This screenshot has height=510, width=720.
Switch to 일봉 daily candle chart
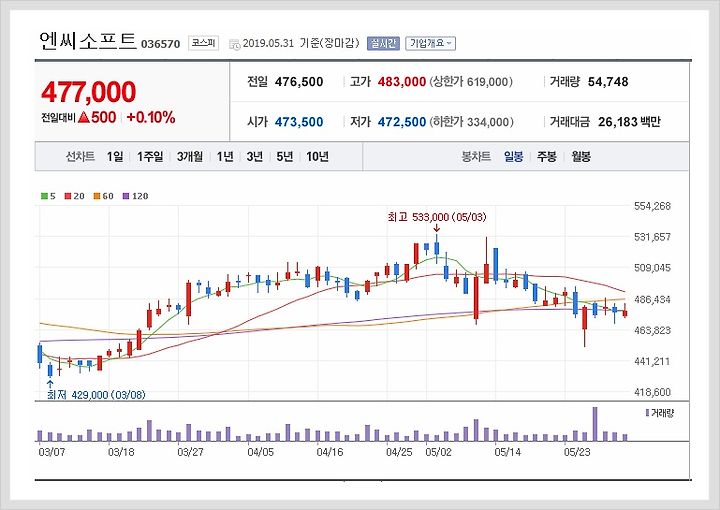coord(513,157)
